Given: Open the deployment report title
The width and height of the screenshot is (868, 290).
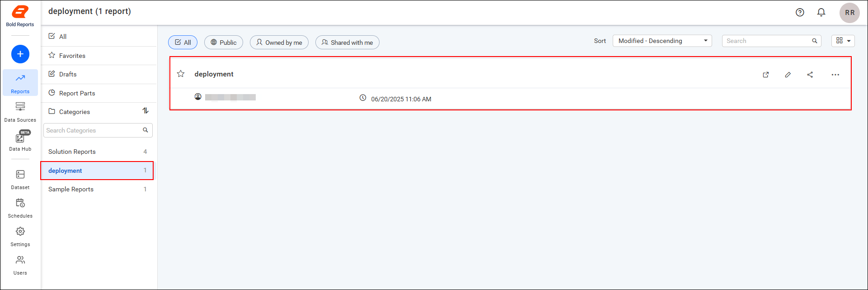Looking at the screenshot, I should pos(214,74).
